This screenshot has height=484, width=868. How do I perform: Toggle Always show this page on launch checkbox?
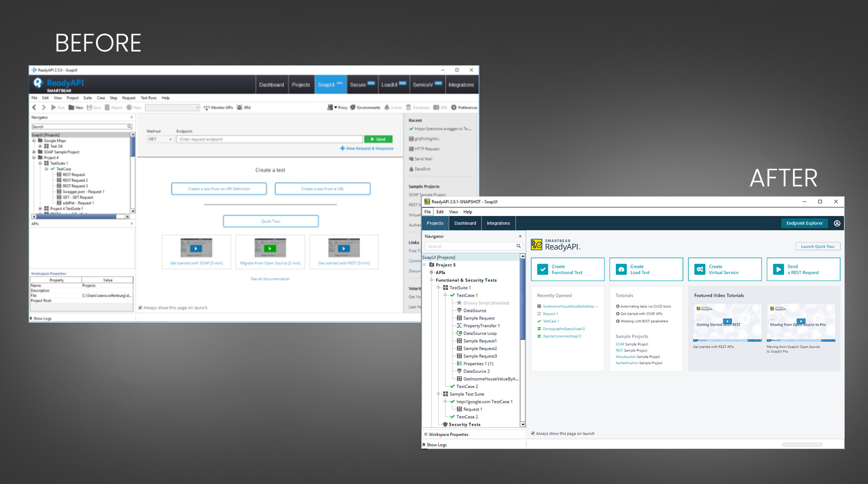coord(533,433)
